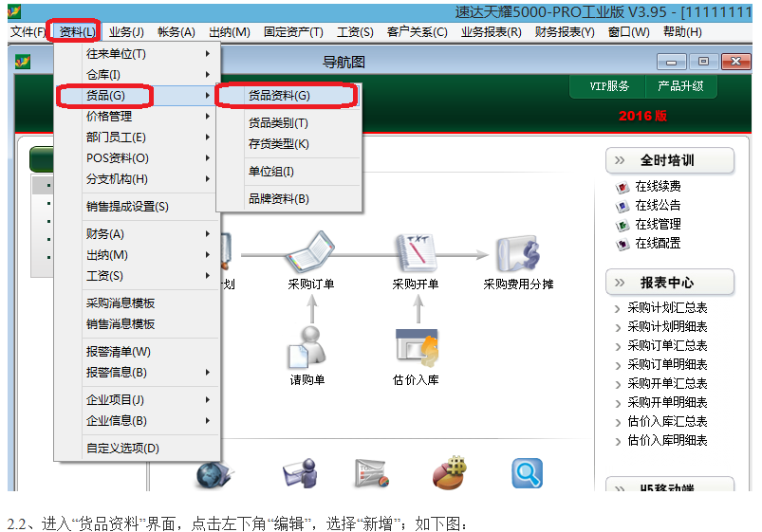
Task: Click the blue magnifier search icon
Action: 528,473
